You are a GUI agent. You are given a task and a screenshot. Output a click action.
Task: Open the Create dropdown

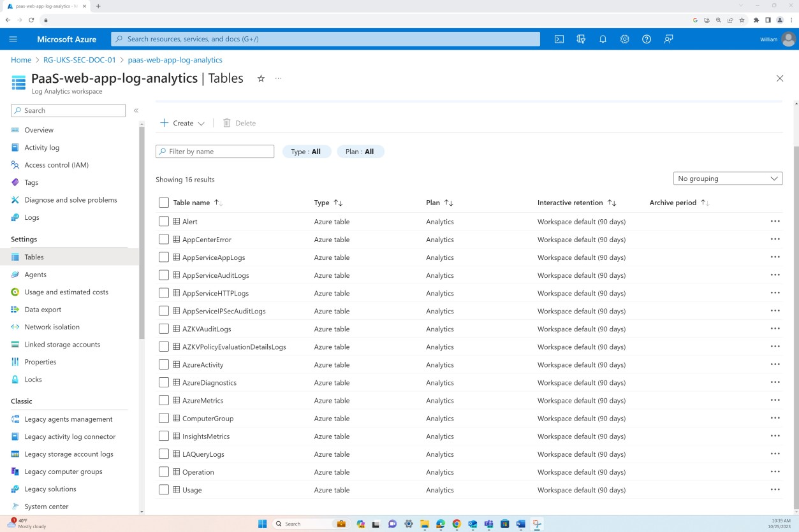point(182,122)
